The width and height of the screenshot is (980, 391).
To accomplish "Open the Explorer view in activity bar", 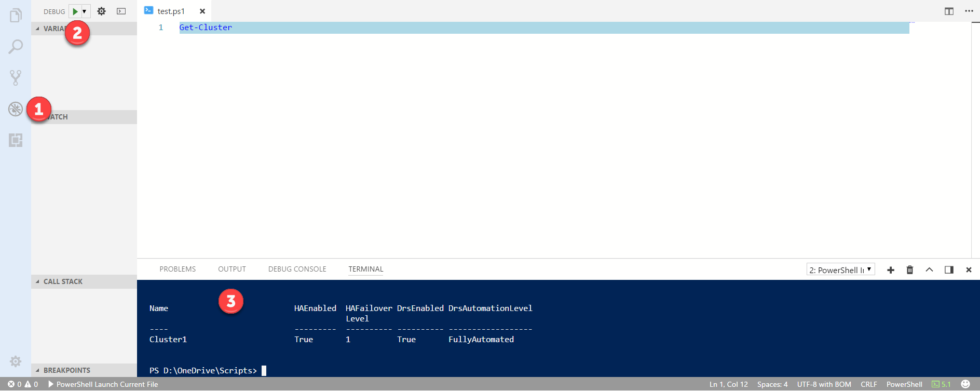I will tap(16, 15).
